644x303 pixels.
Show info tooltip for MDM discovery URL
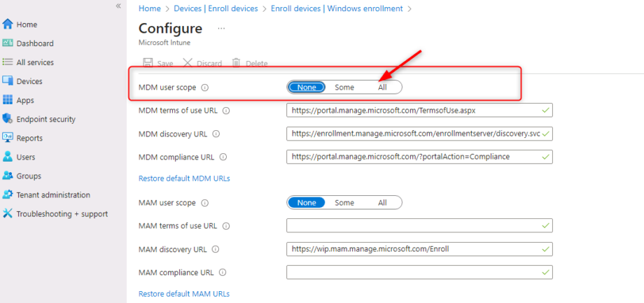[x=216, y=134]
